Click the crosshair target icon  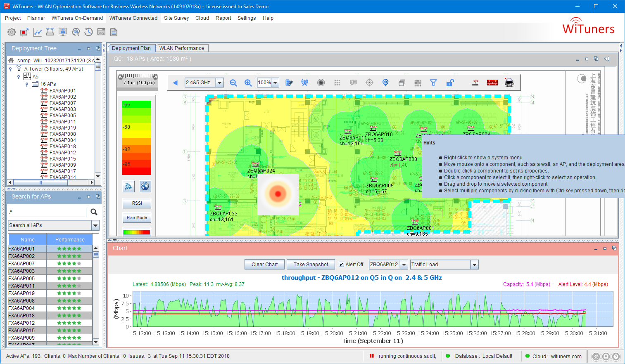pyautogui.click(x=369, y=83)
